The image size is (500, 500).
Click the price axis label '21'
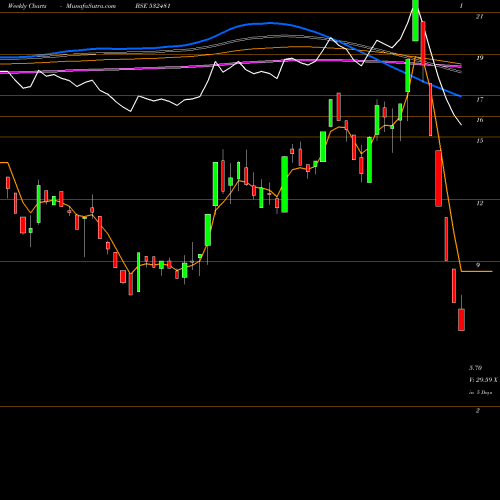click(479, 16)
